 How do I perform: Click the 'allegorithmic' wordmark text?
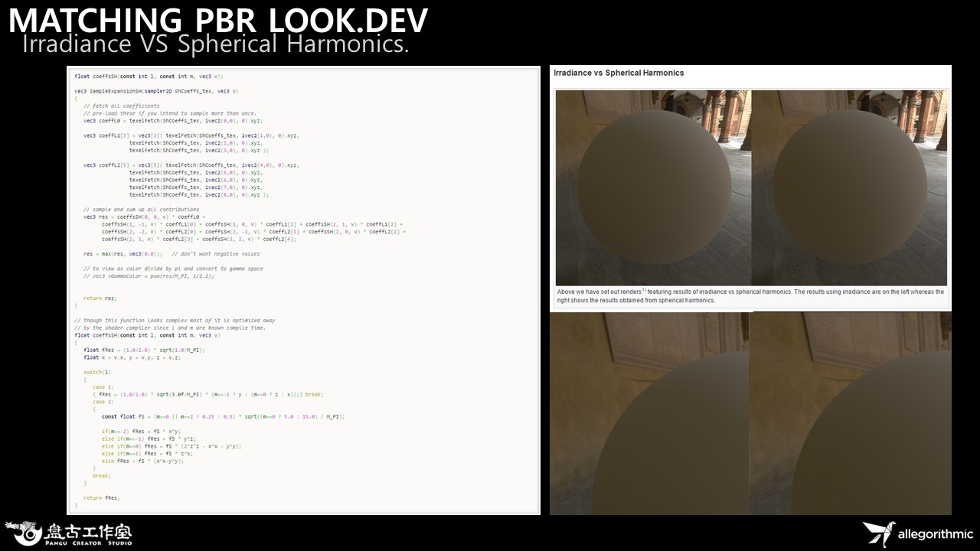pos(936,533)
